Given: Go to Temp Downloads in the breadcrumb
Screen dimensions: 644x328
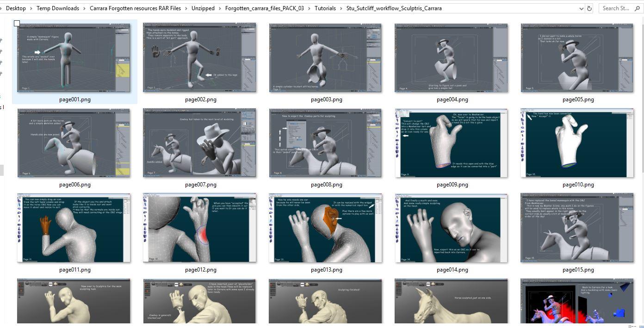Looking at the screenshot, I should click(58, 8).
